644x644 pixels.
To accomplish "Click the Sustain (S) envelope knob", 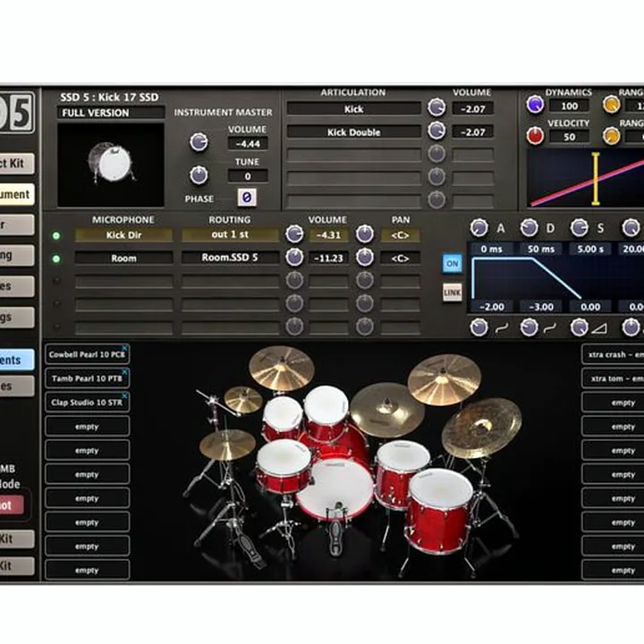I will pyautogui.click(x=579, y=228).
